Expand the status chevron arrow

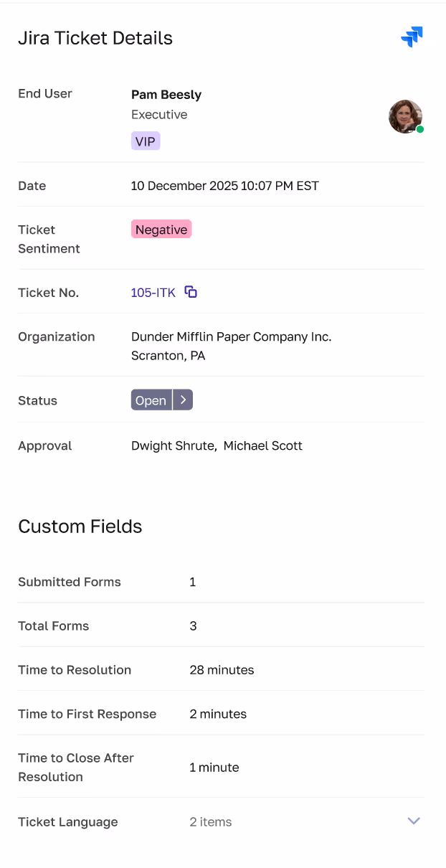point(184,400)
